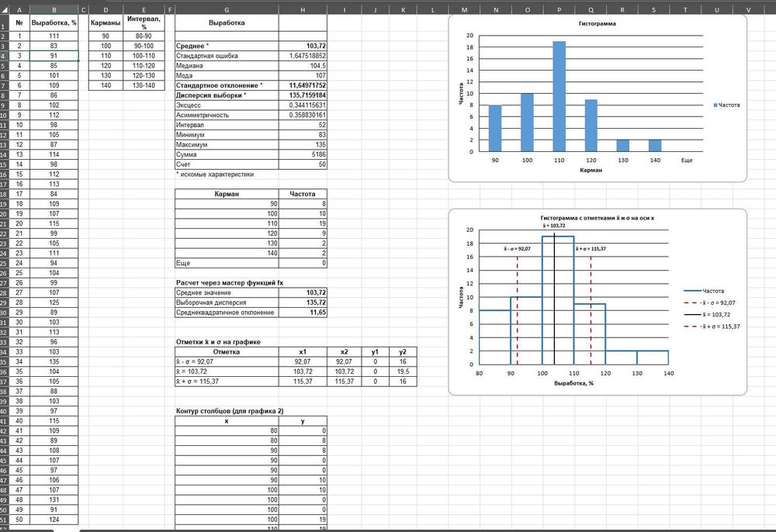This screenshot has width=776, height=532.
Task: Click the 'Асимметричность' label cell
Action: click(227, 116)
